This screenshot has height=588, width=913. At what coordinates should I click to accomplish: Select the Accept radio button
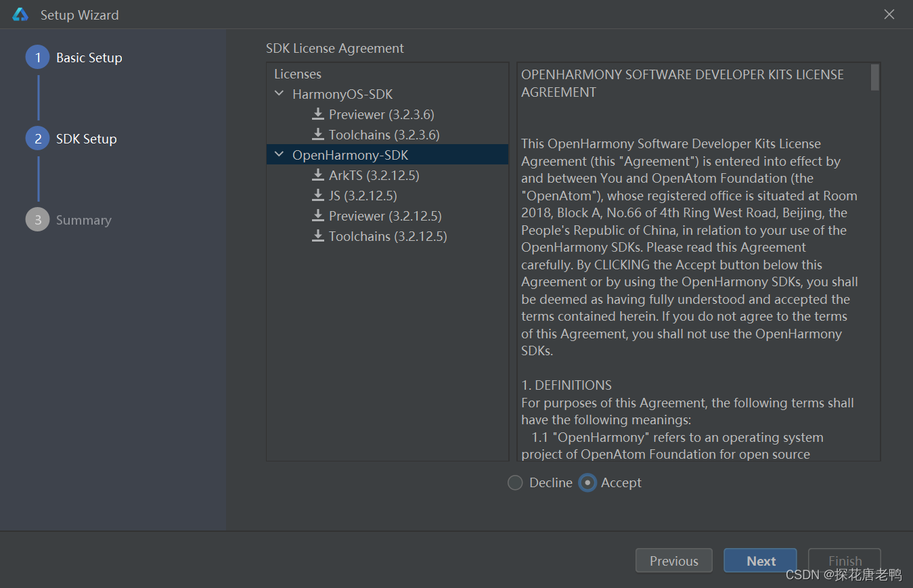(587, 482)
